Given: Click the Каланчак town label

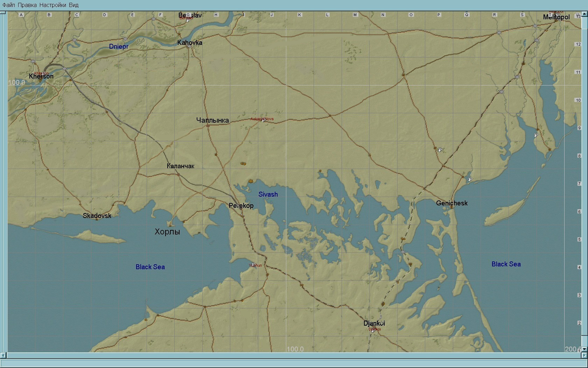Looking at the screenshot, I should pos(181,166).
